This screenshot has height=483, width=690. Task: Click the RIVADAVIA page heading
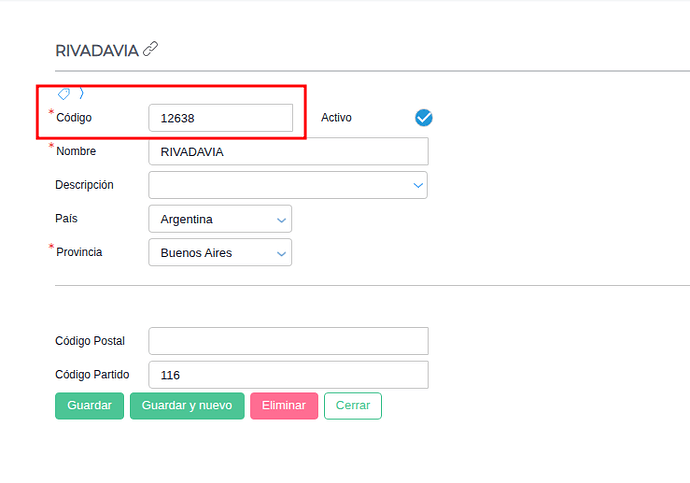(x=97, y=51)
